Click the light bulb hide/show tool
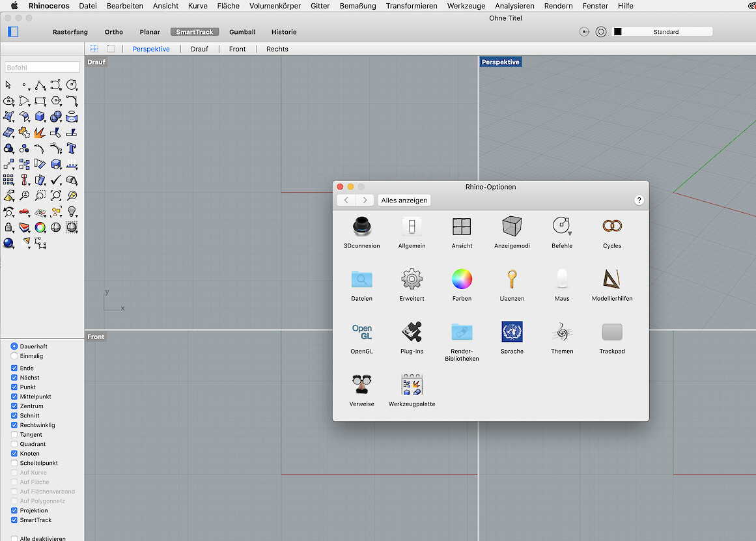756x541 pixels. [72, 212]
